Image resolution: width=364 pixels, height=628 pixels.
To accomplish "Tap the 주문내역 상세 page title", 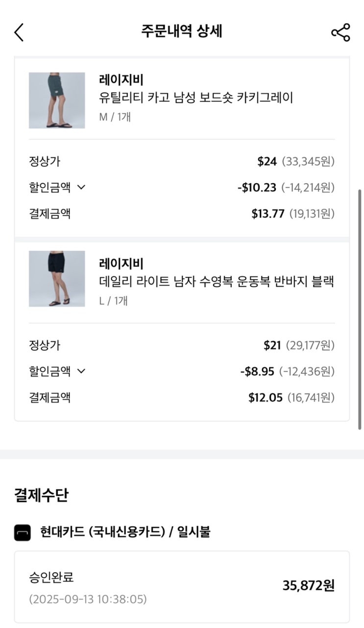I will point(182,31).
